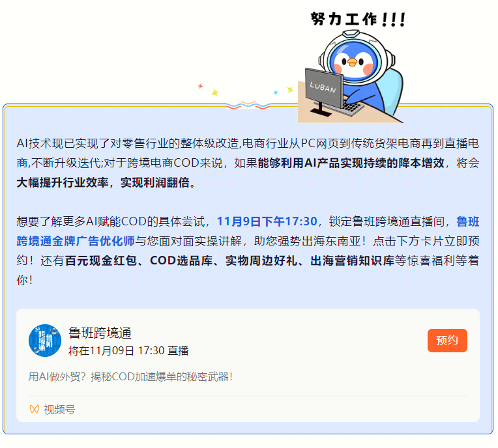Click the bold 百元现金红包 text
This screenshot has width=498, height=448.
(100, 261)
